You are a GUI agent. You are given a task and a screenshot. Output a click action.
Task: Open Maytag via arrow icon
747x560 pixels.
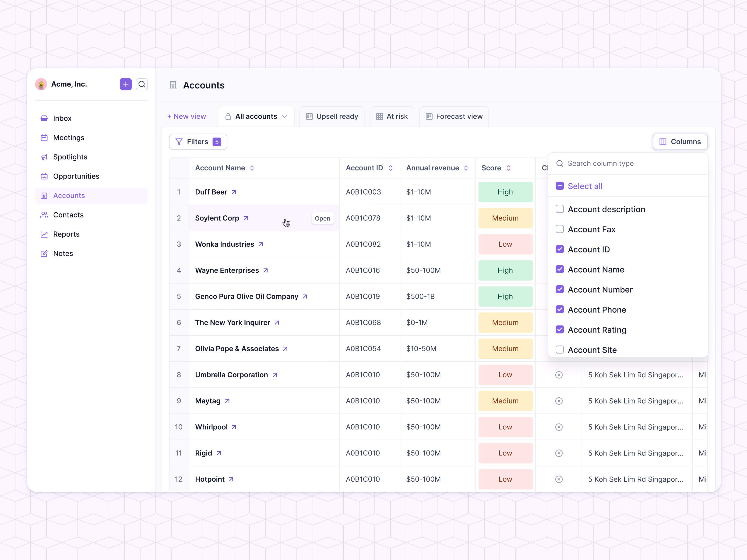[227, 401]
